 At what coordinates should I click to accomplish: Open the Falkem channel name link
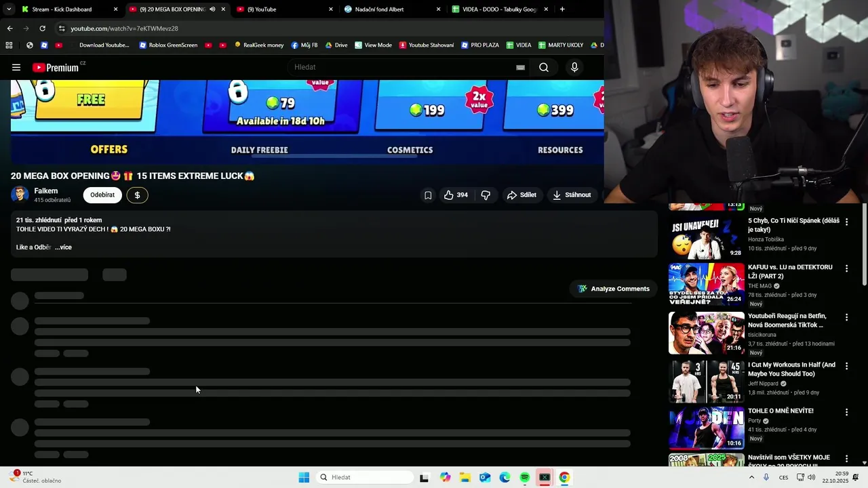pos(46,191)
